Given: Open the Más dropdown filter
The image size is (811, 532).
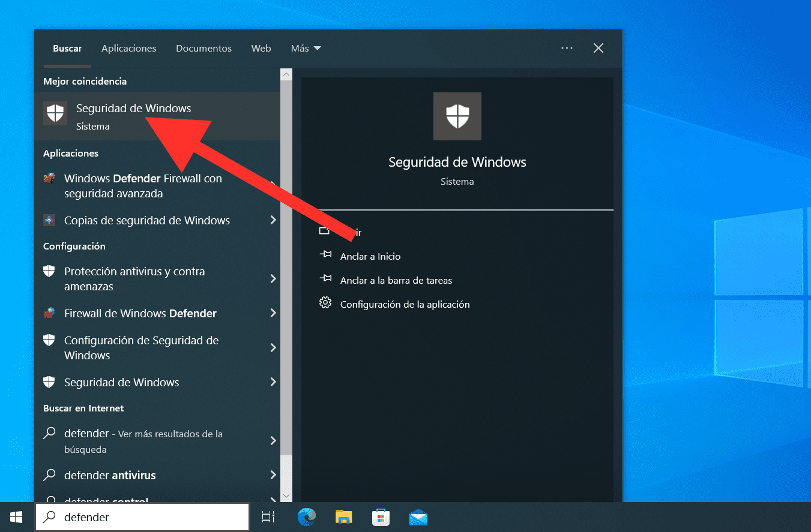Looking at the screenshot, I should coord(306,49).
